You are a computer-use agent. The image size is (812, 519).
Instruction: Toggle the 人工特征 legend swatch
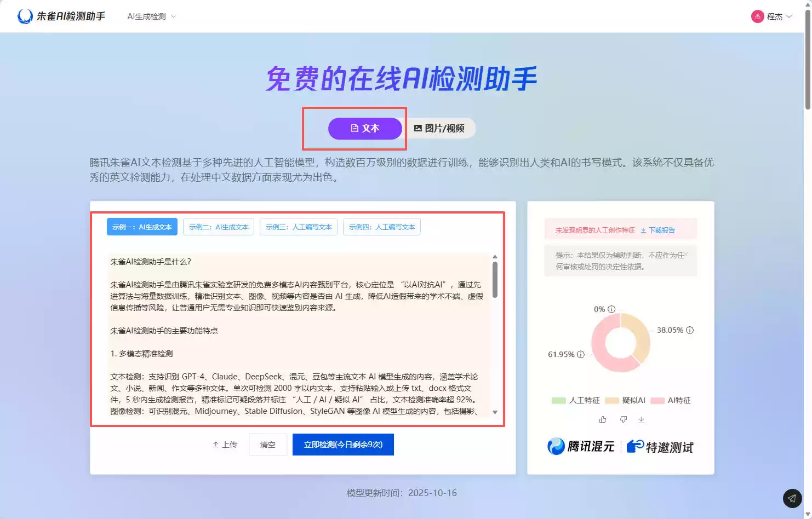pyautogui.click(x=559, y=400)
